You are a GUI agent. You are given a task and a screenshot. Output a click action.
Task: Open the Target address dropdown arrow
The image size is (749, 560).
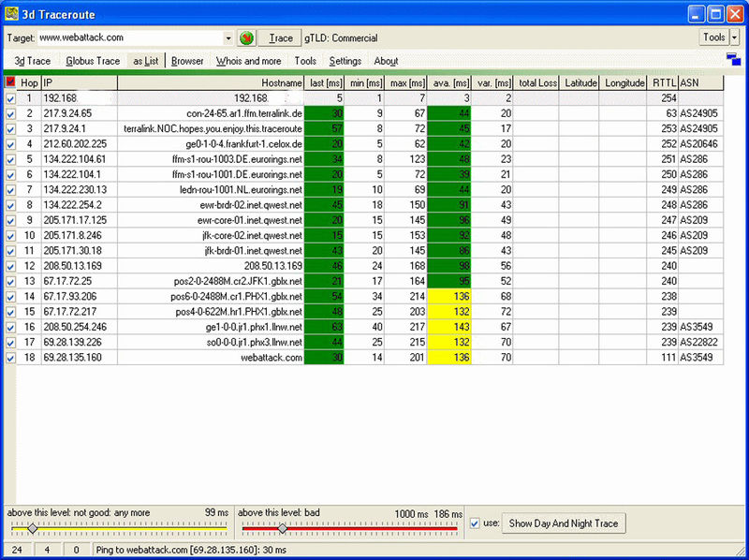228,38
